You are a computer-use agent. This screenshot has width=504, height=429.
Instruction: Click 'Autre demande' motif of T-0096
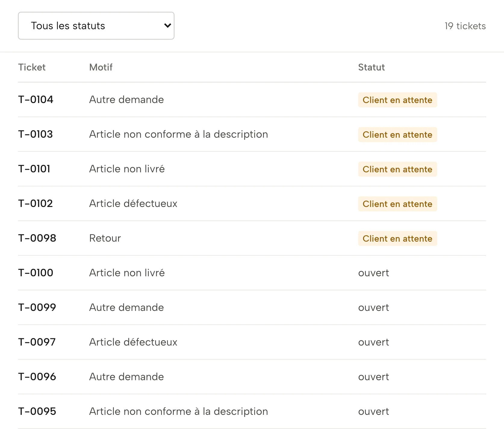pyautogui.click(x=126, y=377)
